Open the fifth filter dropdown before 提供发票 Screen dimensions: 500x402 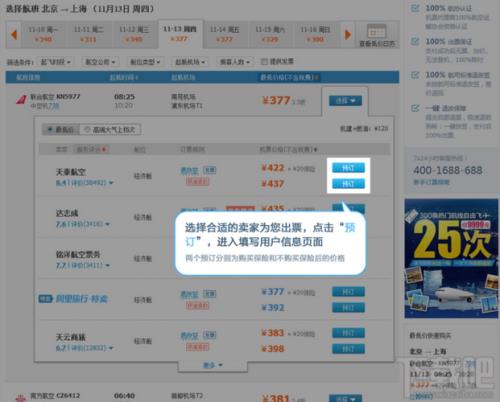pos(235,62)
